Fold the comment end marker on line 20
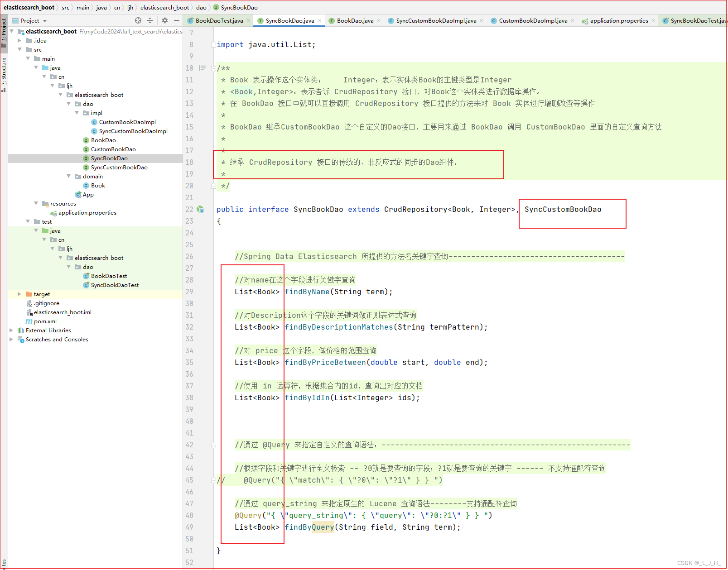Screen dimensions: 728x570 pos(213,186)
